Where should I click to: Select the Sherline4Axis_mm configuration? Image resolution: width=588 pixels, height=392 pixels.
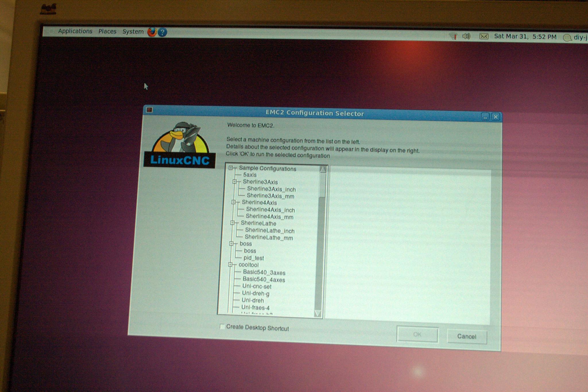pyautogui.click(x=269, y=217)
